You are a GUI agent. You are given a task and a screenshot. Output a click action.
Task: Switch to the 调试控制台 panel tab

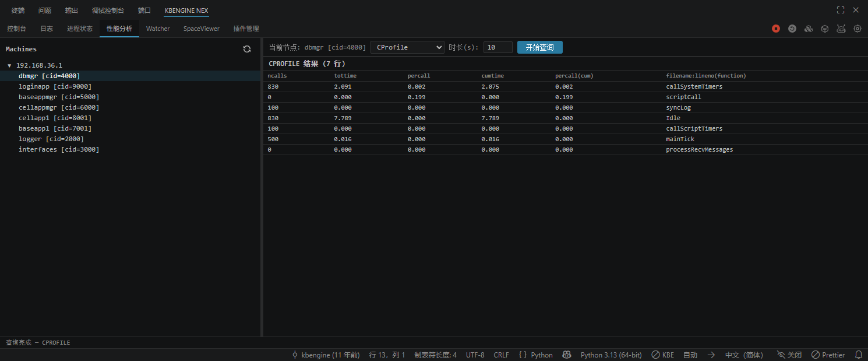(x=108, y=10)
